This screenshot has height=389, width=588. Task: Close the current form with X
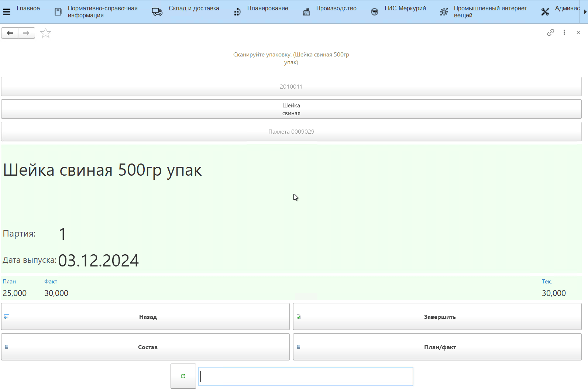tap(578, 32)
